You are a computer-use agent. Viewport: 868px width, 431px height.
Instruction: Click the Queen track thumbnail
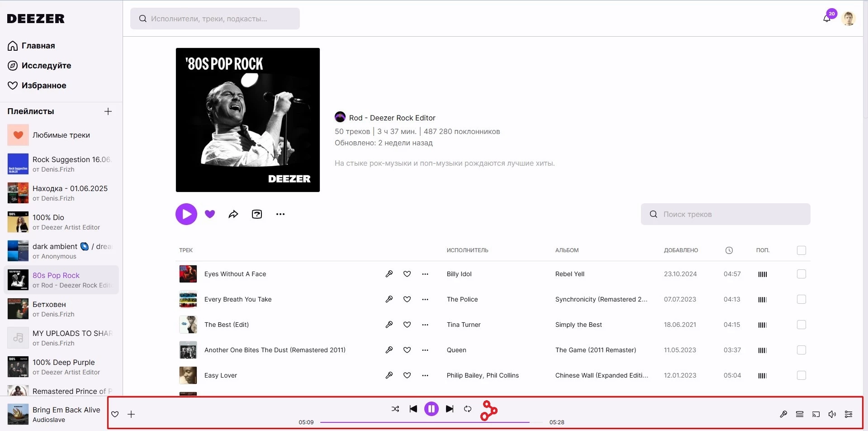(x=188, y=350)
